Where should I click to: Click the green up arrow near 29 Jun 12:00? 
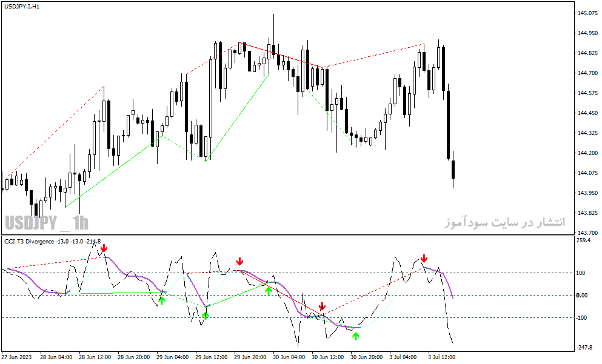coord(206,316)
